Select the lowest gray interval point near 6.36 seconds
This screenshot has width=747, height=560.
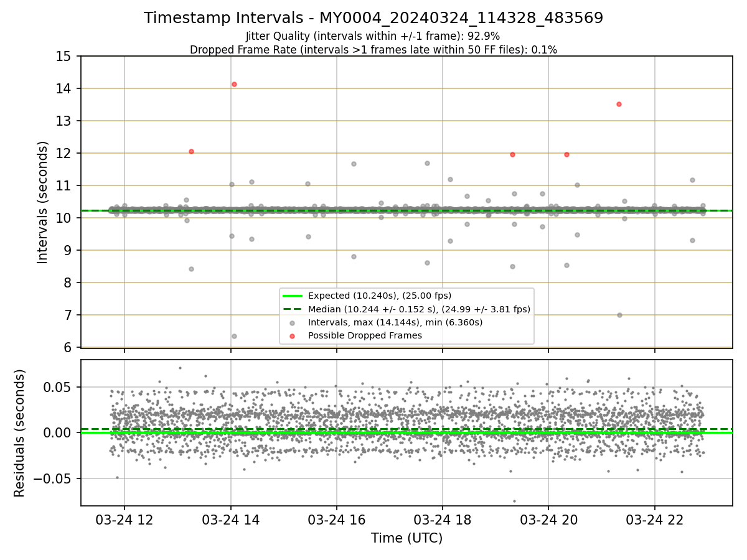[234, 336]
